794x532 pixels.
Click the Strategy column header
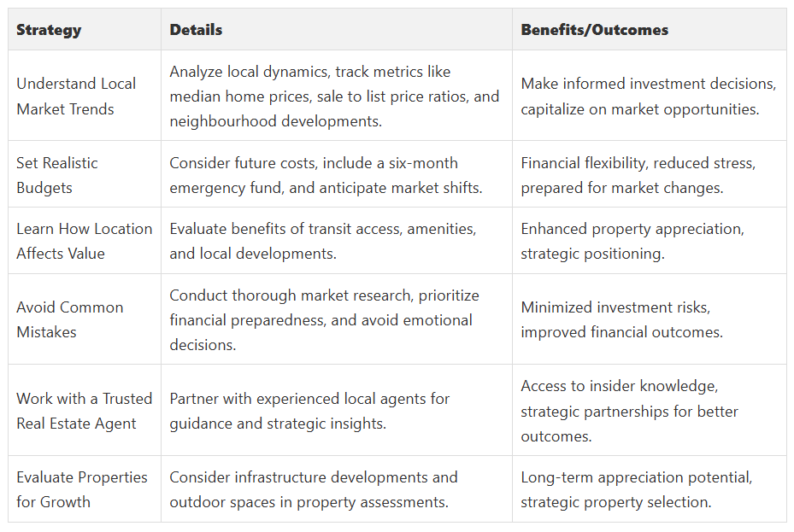coord(49,30)
